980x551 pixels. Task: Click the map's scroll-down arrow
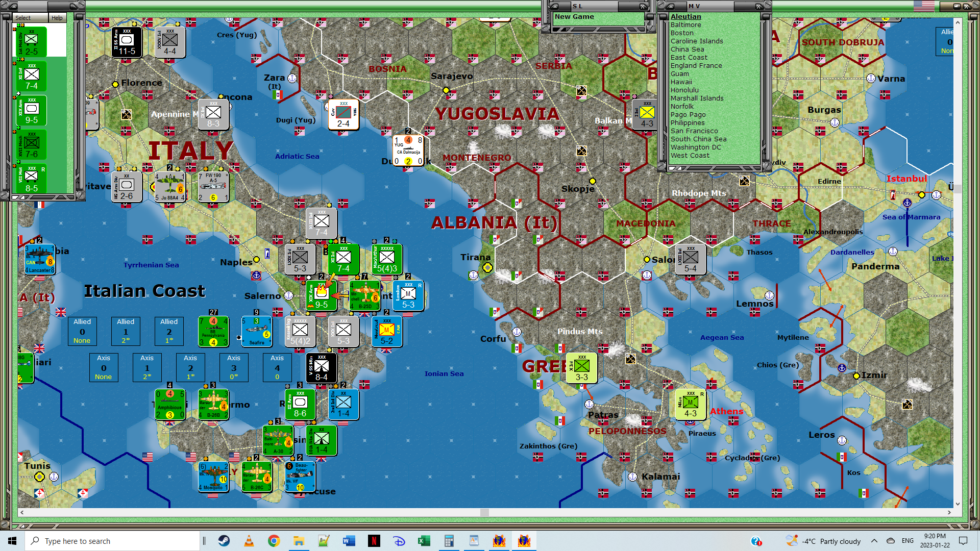(x=958, y=504)
